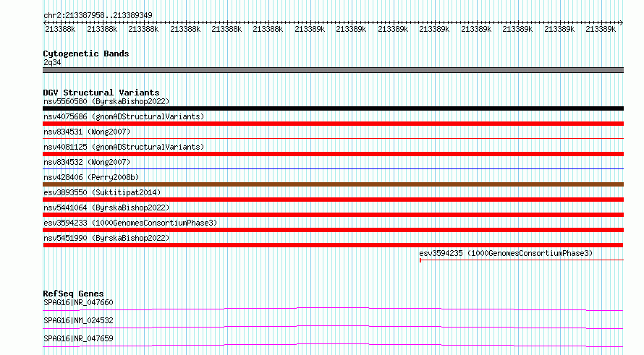
Task: Select the red bar under nsv5441064
Action: tap(333, 215)
